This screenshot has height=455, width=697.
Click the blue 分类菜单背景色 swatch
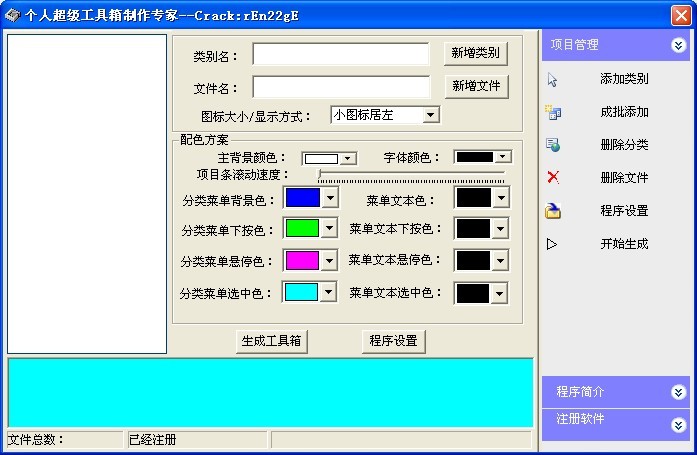tap(303, 198)
